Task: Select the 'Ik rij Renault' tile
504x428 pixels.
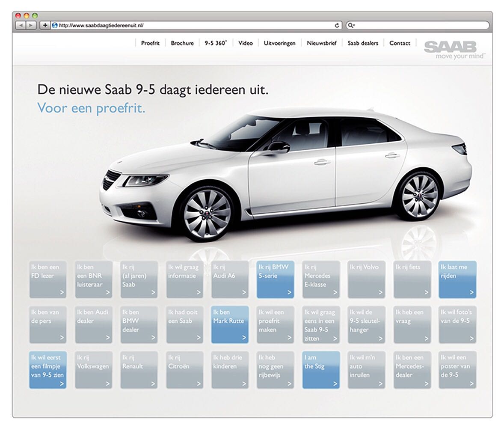Action: coord(139,370)
